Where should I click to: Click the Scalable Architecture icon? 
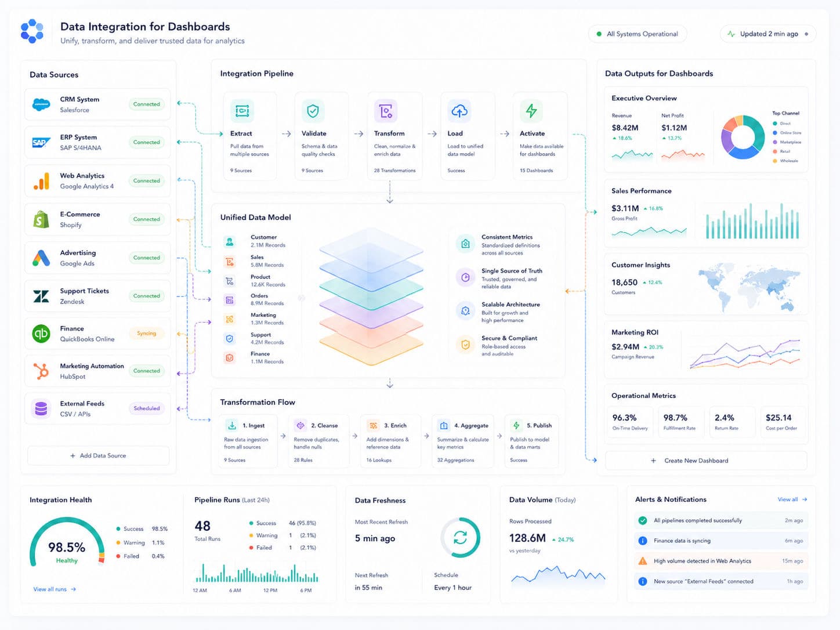click(465, 312)
